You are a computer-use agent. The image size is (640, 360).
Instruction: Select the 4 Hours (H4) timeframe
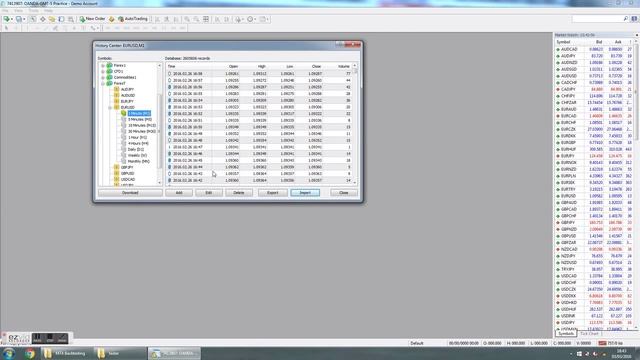[138, 143]
